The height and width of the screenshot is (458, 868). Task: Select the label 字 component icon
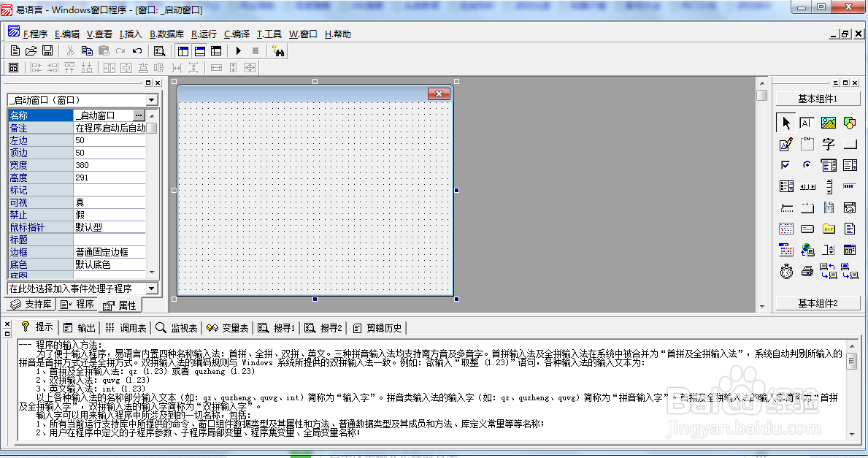coord(828,145)
